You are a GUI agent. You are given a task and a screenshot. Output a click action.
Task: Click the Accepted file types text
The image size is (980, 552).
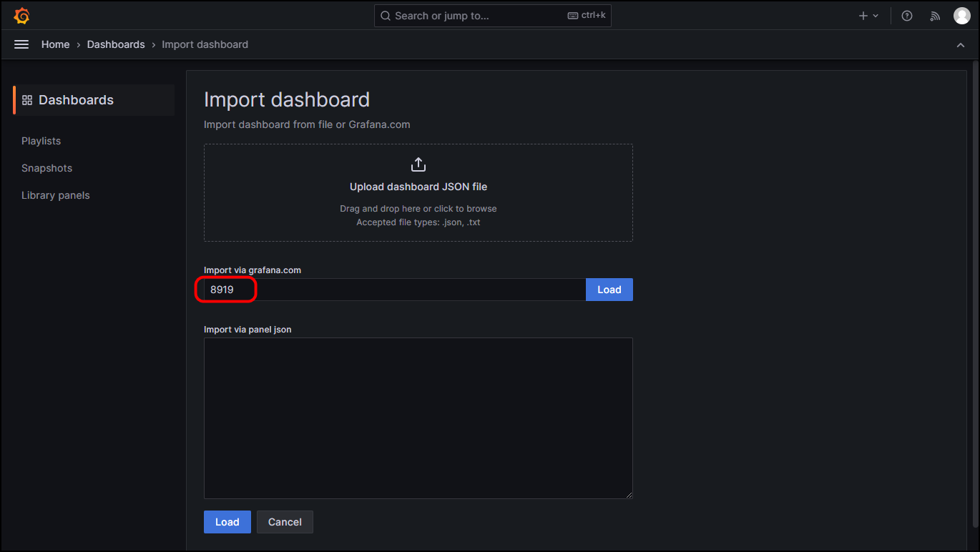pos(418,222)
